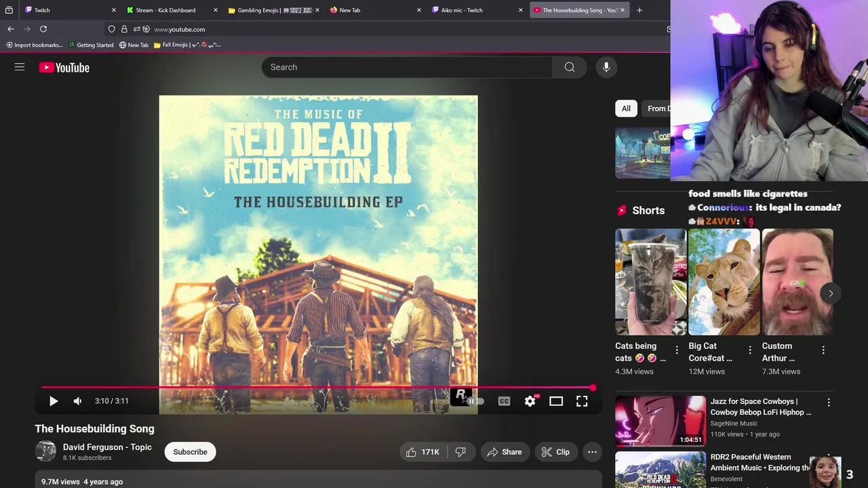Screen dimensions: 868x488
Task: View site security via padlock icon
Action: point(124,29)
